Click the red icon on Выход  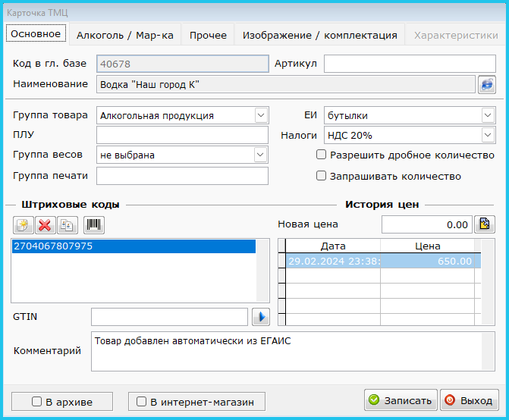point(450,400)
